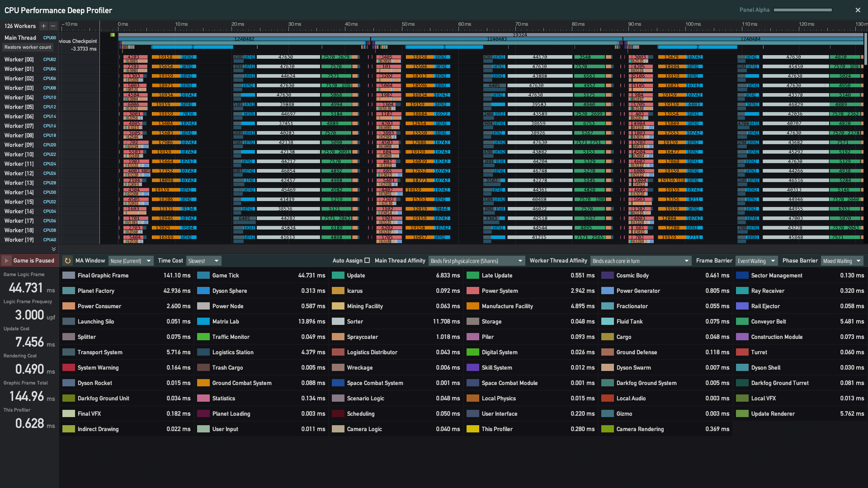Enable the Auto Assign checkbox

pyautogui.click(x=367, y=261)
